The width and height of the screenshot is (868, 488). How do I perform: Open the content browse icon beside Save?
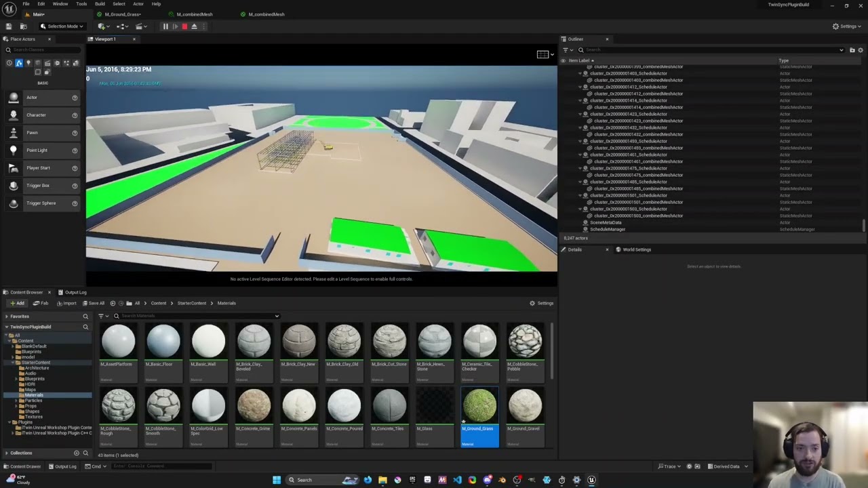click(x=23, y=26)
